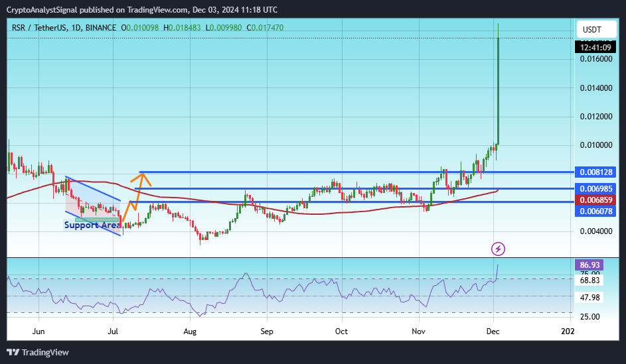
Task: Click the Nov label on time axis
Action: point(418,332)
